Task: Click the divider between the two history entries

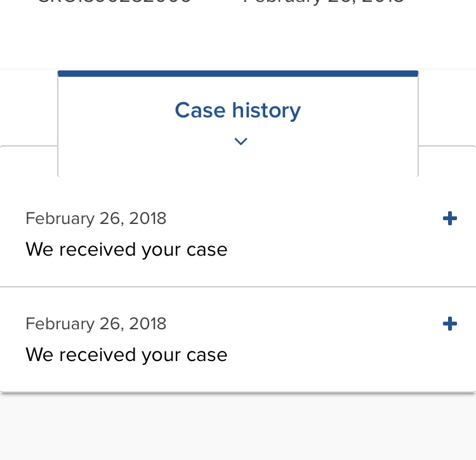Action: (x=238, y=286)
